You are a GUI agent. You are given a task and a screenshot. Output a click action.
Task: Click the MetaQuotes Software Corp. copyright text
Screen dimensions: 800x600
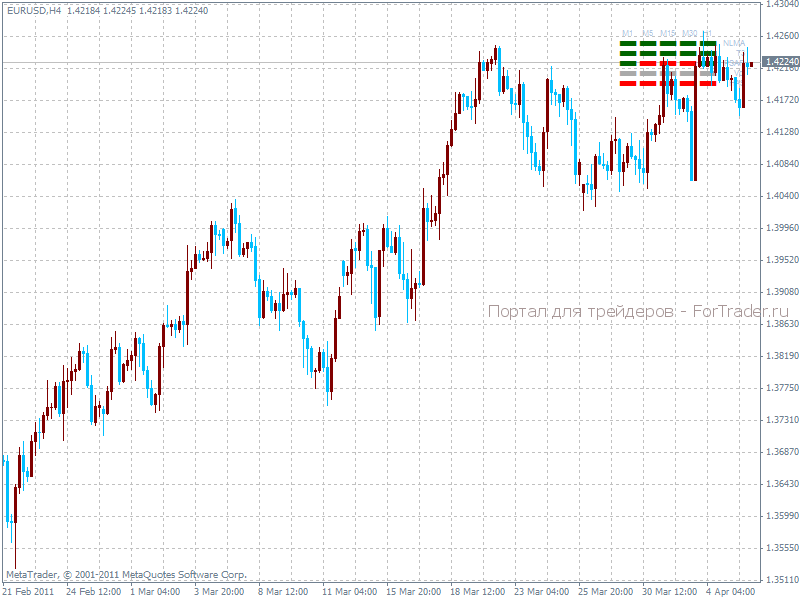[x=126, y=575]
